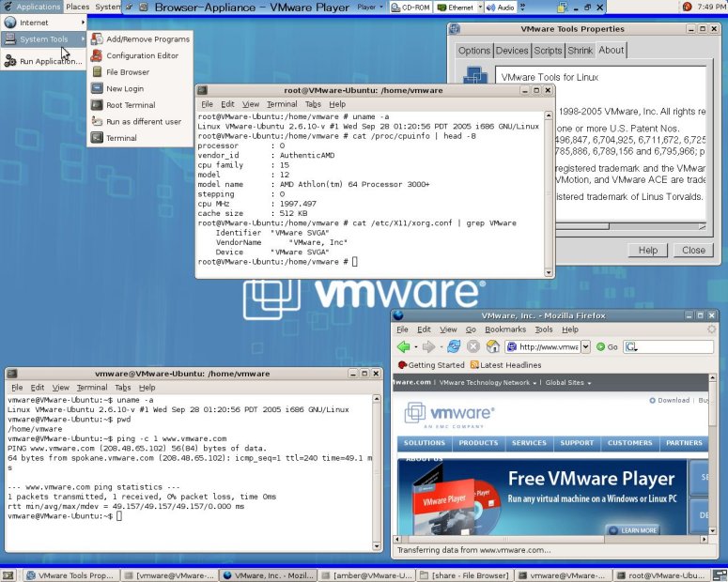Select Run as different user

click(x=140, y=122)
